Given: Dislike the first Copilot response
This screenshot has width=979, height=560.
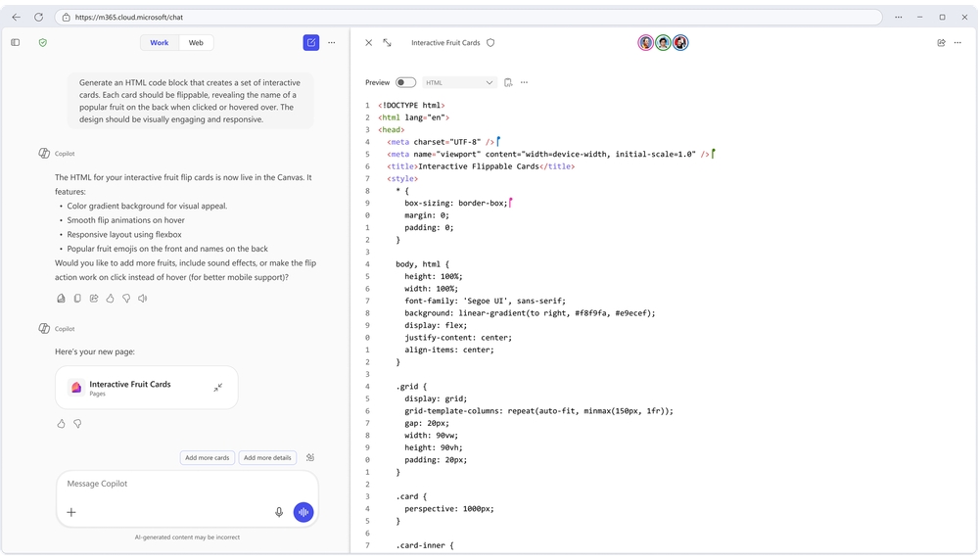Looking at the screenshot, I should pyautogui.click(x=126, y=299).
